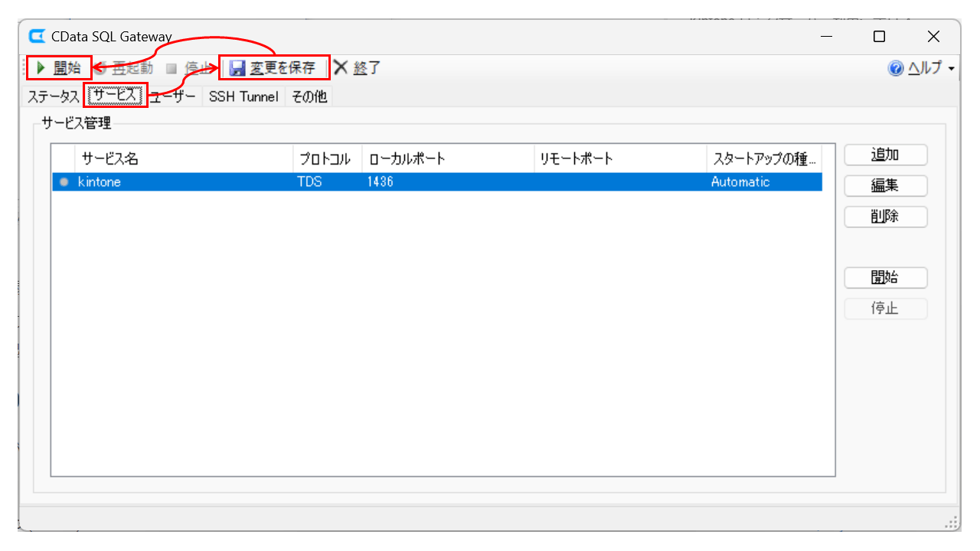Viewport: 980px width, 551px height.
Task: Click the 終了 (Exit) toolbar label
Action: (x=367, y=68)
